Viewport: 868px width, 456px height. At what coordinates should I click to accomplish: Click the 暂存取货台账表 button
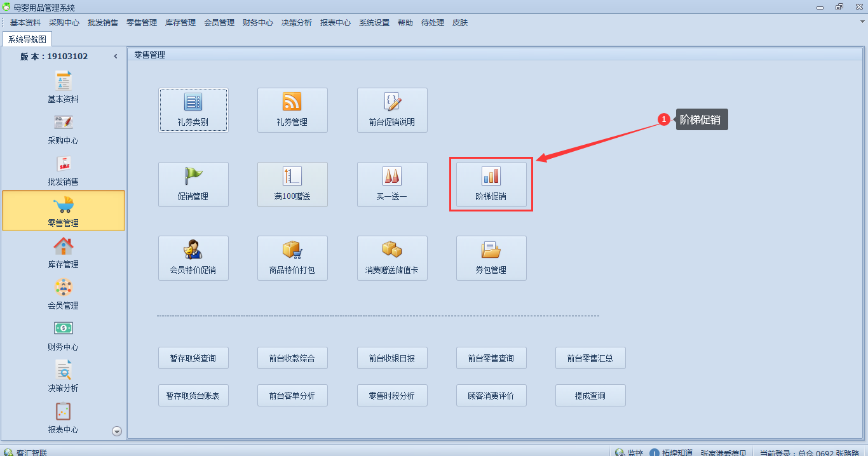coord(193,396)
